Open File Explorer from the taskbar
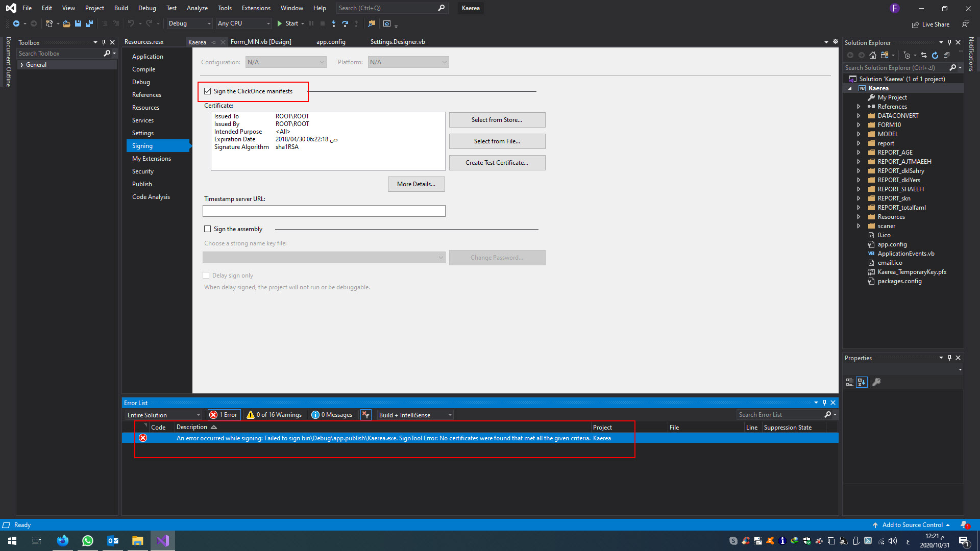This screenshot has height=551, width=980. click(138, 541)
